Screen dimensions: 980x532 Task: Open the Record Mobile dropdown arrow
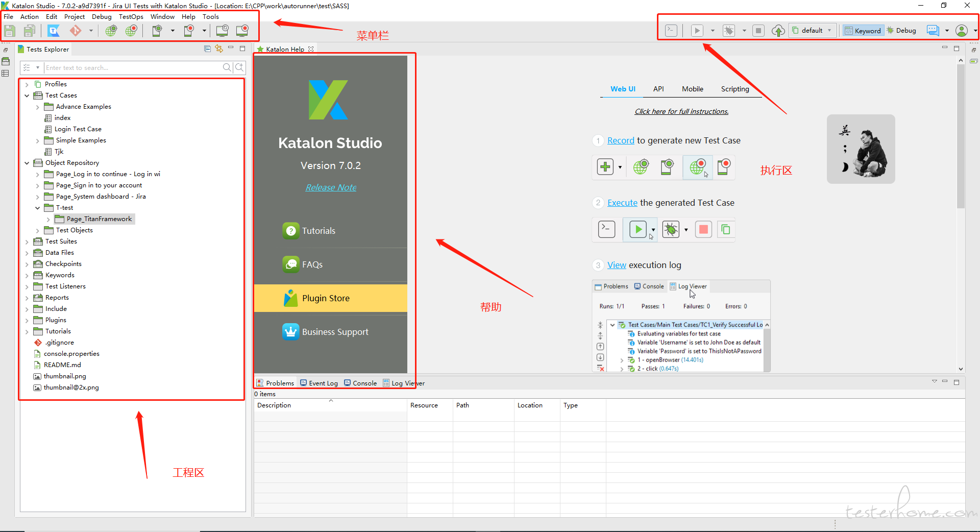pos(204,31)
